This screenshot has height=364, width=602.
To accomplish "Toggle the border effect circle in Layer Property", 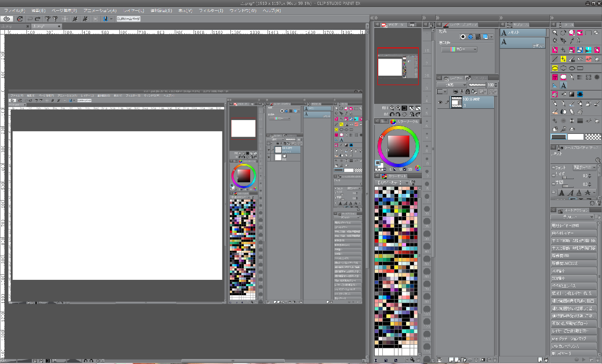I will pos(463,37).
